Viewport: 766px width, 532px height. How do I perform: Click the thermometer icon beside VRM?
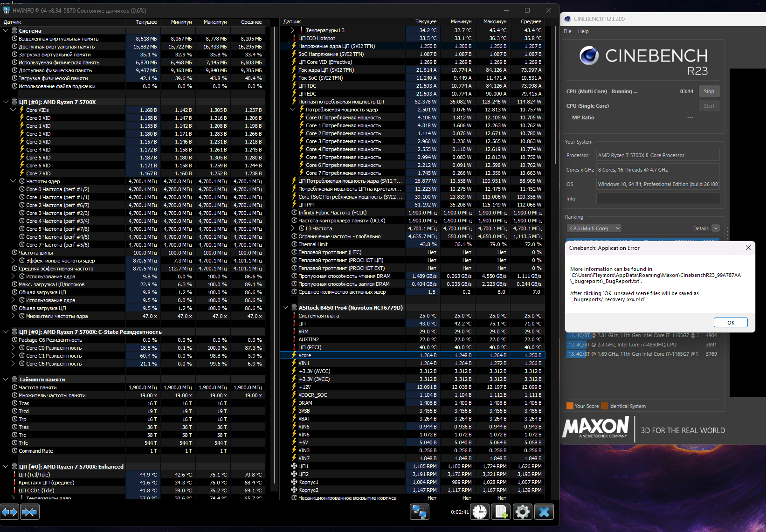[294, 332]
